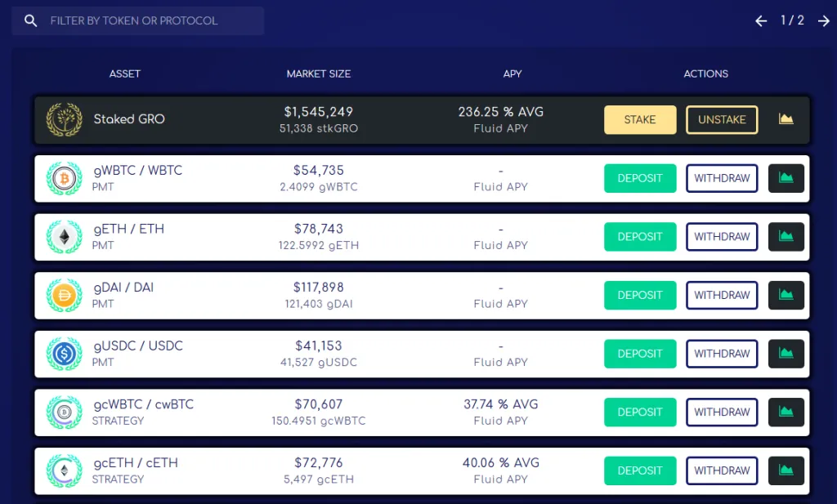Select the gDAI / DAI asset name
837x504 pixels.
123,288
